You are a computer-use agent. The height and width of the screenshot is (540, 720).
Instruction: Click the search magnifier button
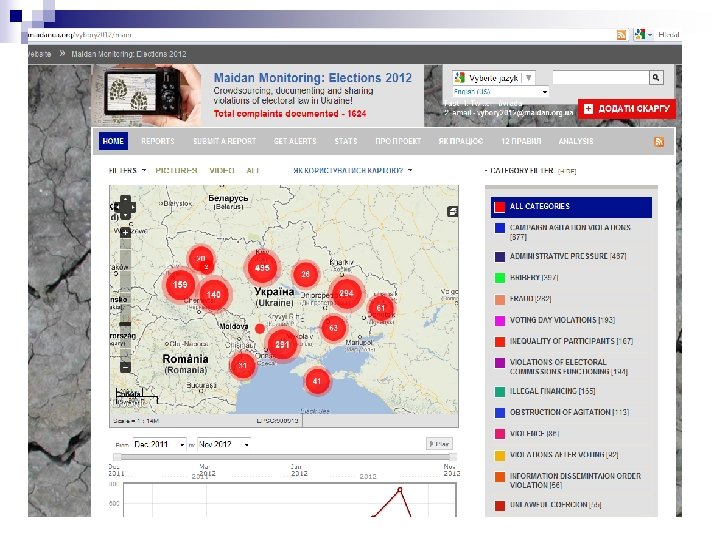pyautogui.click(x=656, y=78)
